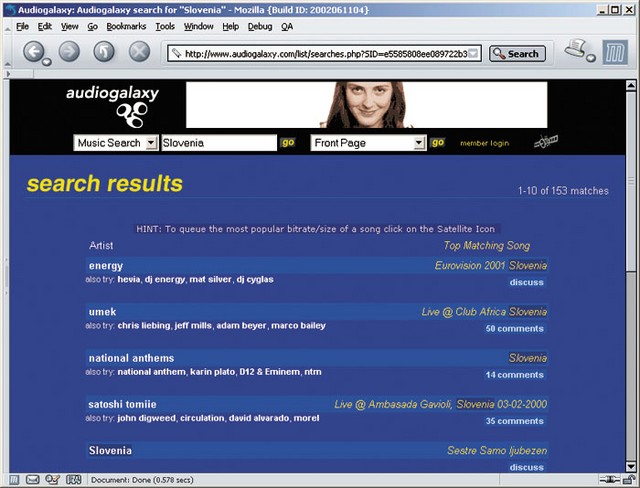Viewport: 640px width, 488px height.
Task: Open the Front Page navigation dropdown
Action: click(419, 143)
